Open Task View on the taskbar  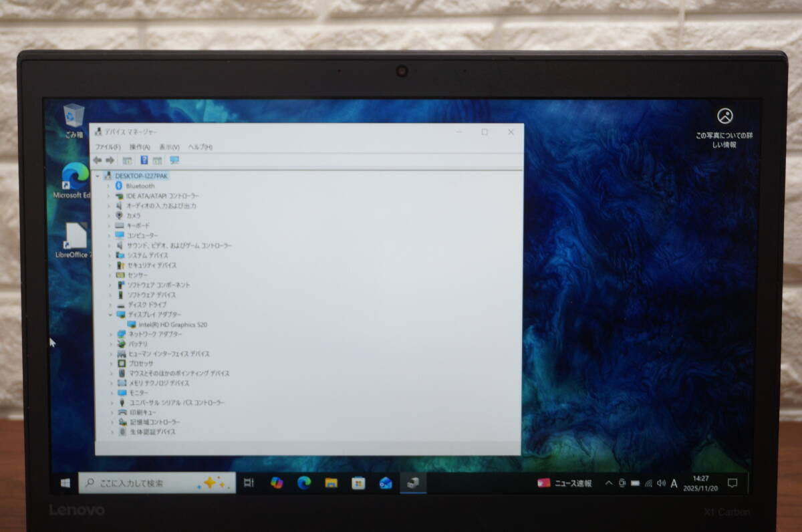pyautogui.click(x=249, y=483)
